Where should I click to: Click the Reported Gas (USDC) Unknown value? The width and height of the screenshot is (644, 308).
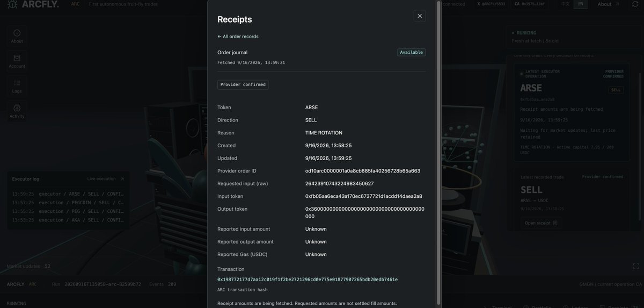click(316, 254)
